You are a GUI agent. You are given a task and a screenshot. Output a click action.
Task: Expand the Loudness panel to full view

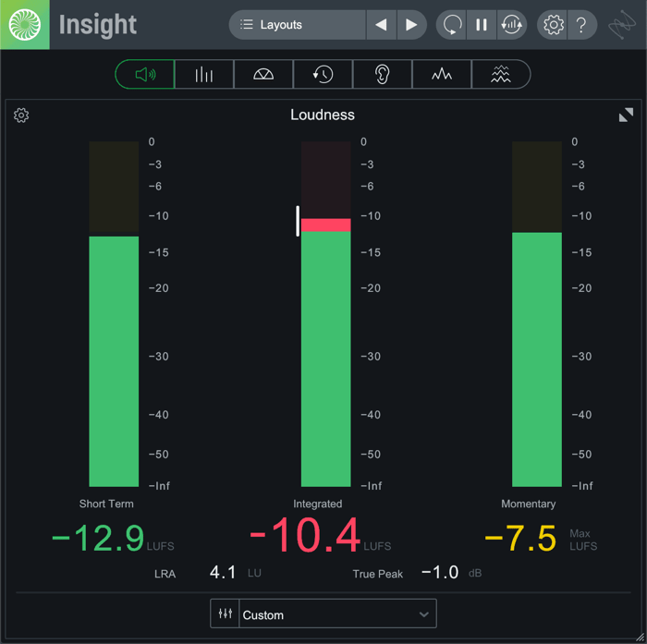[x=626, y=115]
